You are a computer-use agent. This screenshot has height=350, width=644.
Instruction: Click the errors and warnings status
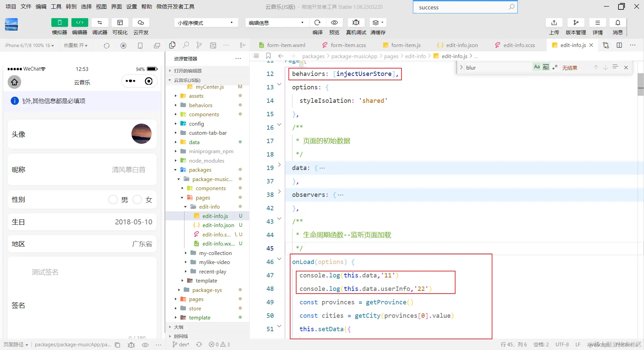(219, 344)
